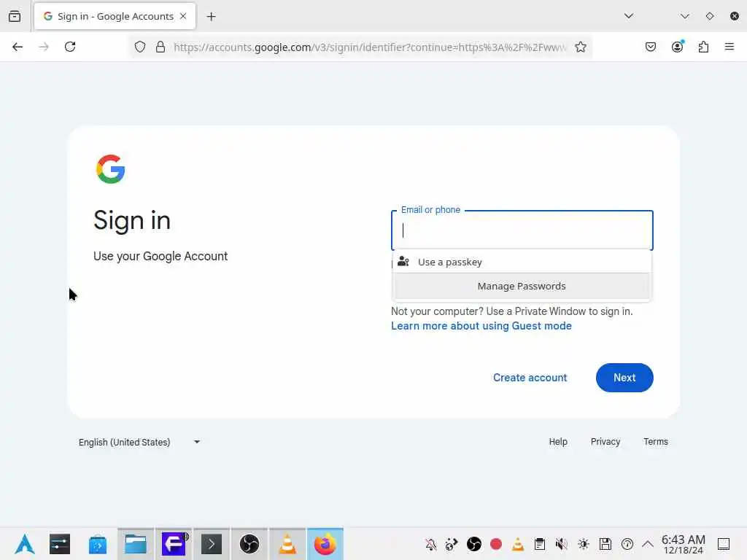Image resolution: width=747 pixels, height=560 pixels.
Task: Open the extensions puzzle icon
Action: [x=704, y=47]
